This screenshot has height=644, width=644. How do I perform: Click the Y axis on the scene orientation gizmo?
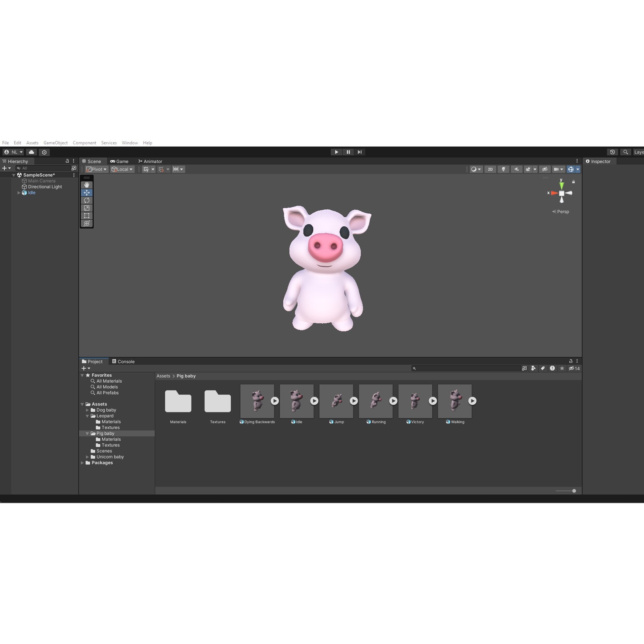tap(562, 184)
